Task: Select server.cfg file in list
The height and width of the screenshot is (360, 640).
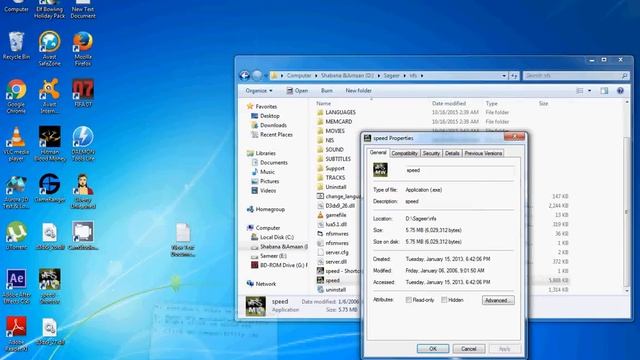Action: pos(333,252)
